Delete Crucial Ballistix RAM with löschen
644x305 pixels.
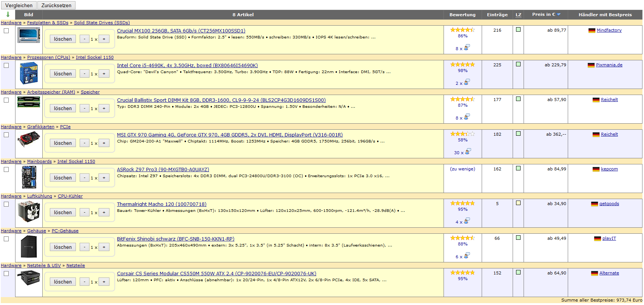[x=63, y=108]
